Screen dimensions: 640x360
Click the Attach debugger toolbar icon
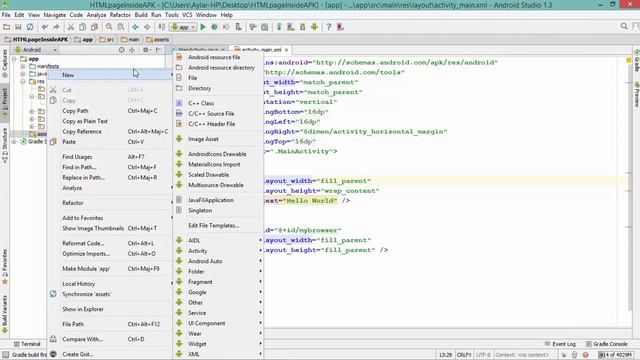(x=238, y=27)
